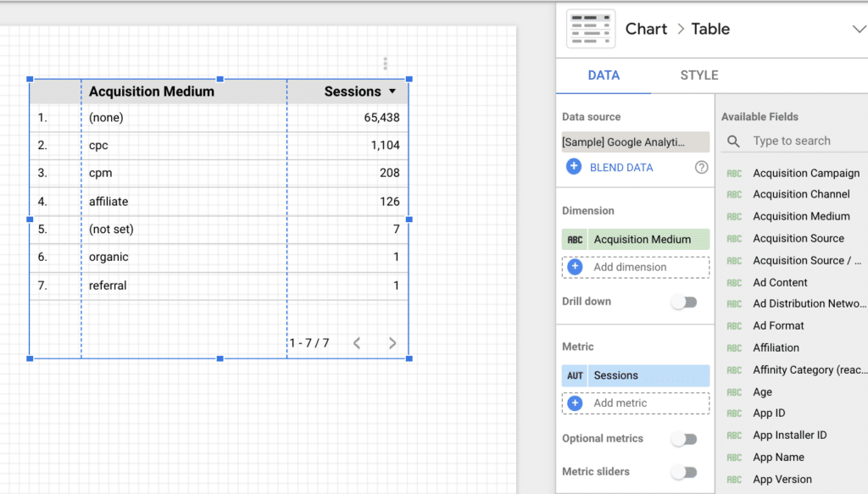The height and width of the screenshot is (494, 868).
Task: Click the Add metric plus icon
Action: click(575, 403)
